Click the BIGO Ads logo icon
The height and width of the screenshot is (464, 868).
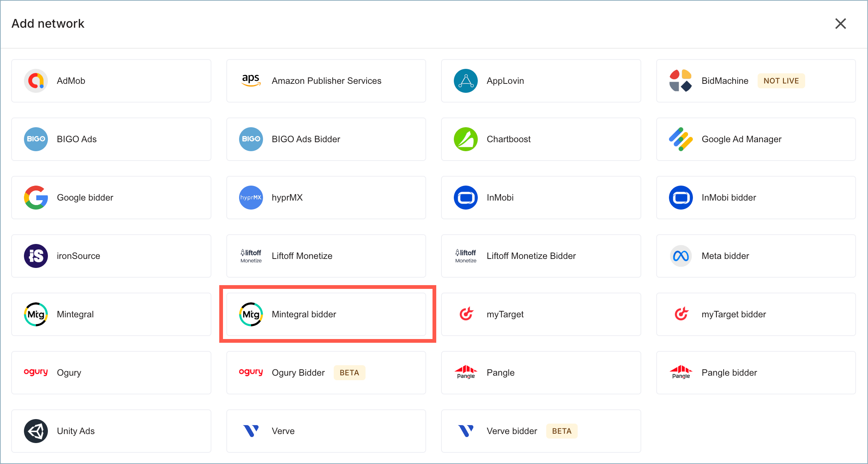click(x=36, y=139)
